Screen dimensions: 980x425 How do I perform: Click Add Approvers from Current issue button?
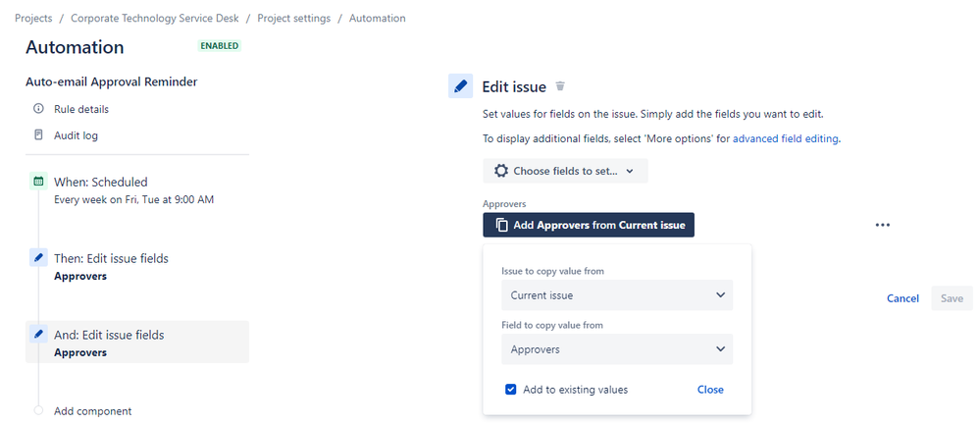(589, 225)
